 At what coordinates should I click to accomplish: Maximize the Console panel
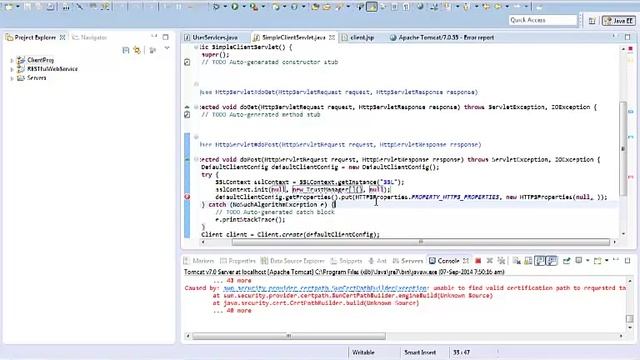pos(627,260)
